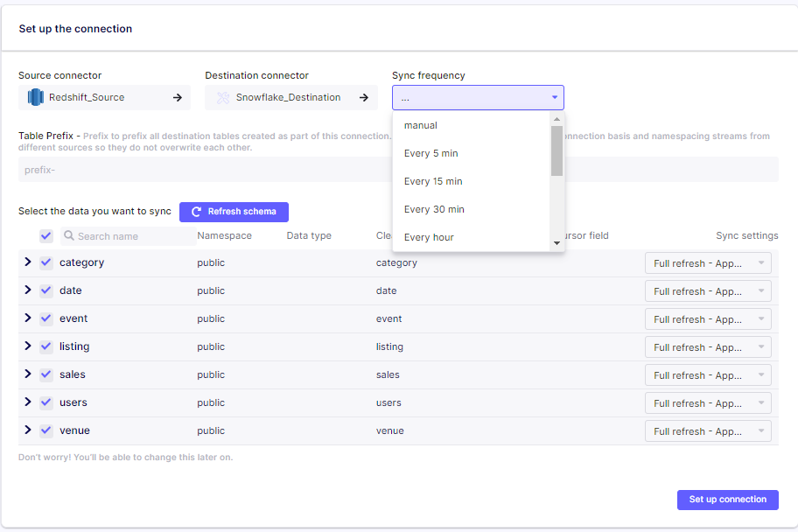
Task: Expand the venue stream row
Action: click(x=28, y=430)
